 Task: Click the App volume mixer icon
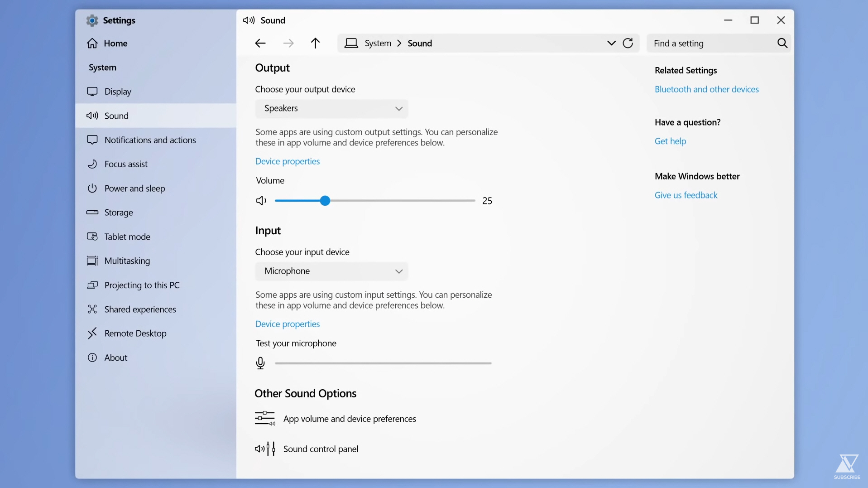(x=265, y=418)
